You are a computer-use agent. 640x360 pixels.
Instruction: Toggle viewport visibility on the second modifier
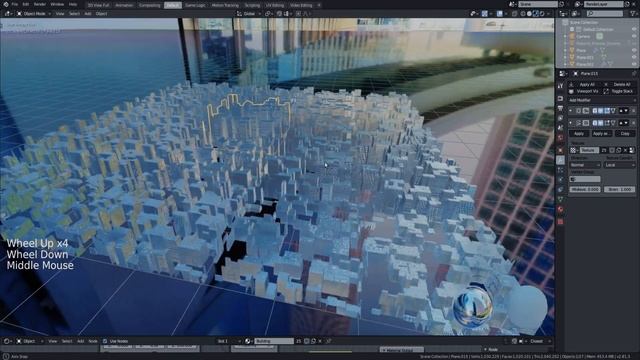click(601, 122)
